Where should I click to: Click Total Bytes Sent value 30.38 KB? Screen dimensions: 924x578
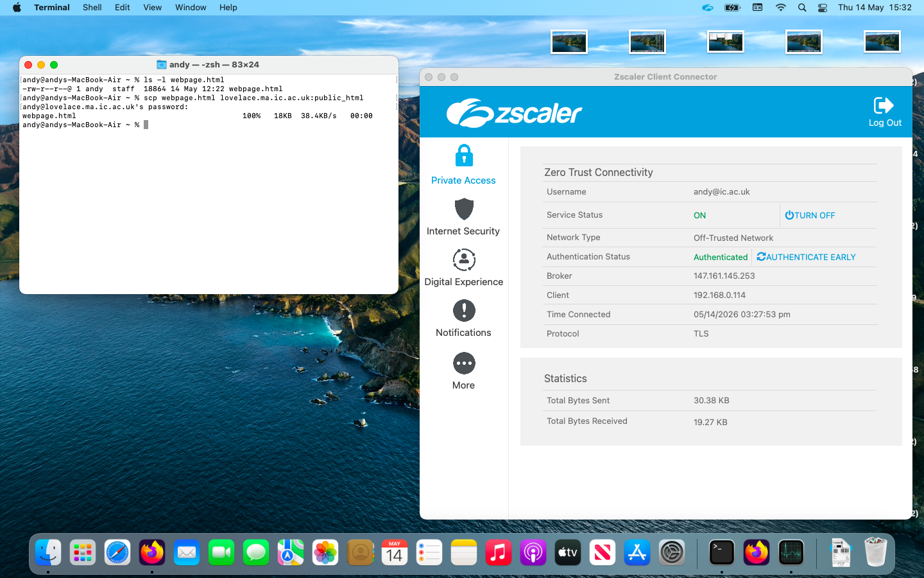tap(711, 401)
